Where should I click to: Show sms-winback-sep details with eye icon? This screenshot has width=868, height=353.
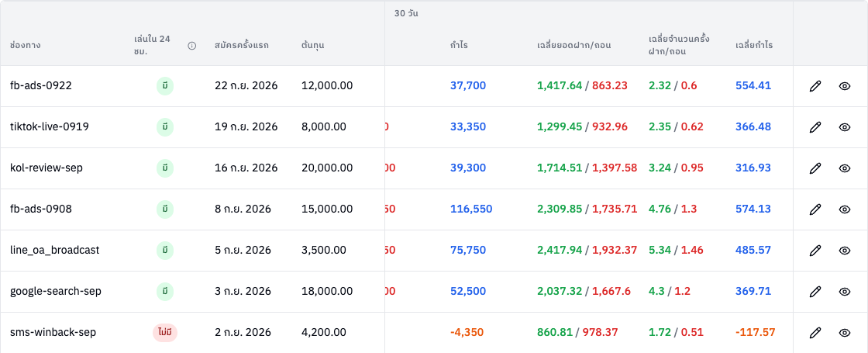coord(844,333)
